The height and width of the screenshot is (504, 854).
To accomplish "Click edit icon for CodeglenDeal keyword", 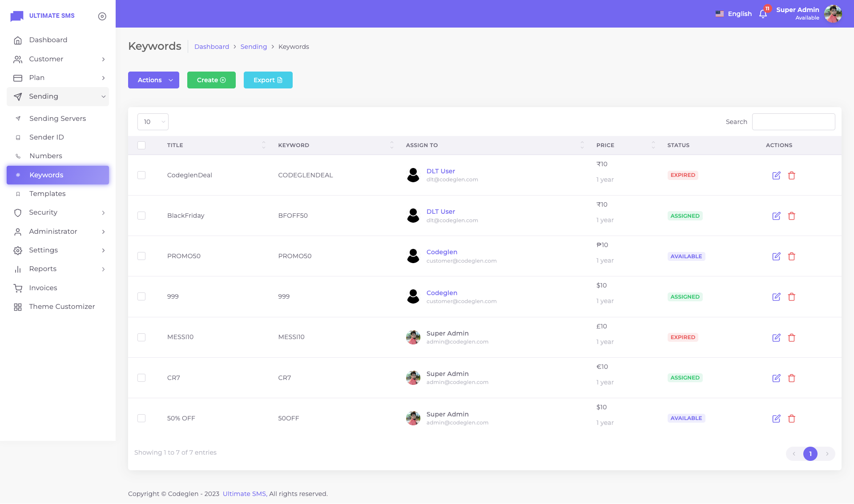I will pyautogui.click(x=776, y=176).
